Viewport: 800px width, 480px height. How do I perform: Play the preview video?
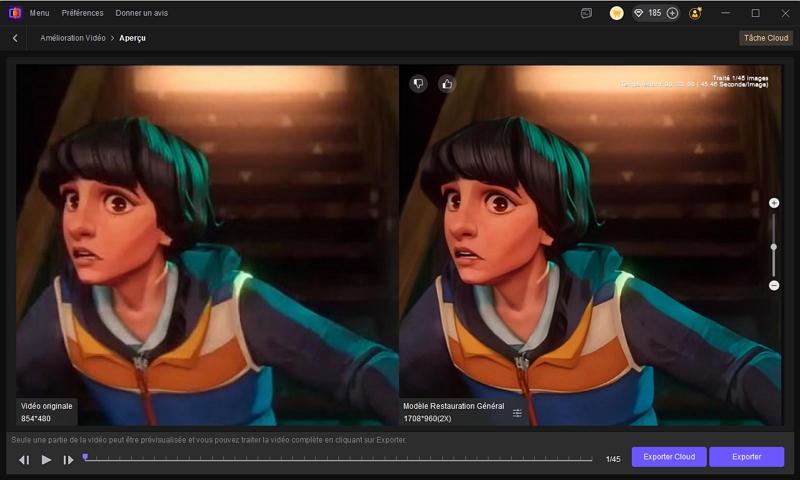click(46, 460)
